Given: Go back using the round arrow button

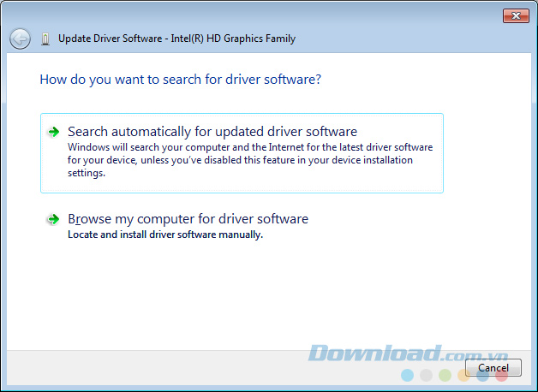Looking at the screenshot, I should [20, 39].
